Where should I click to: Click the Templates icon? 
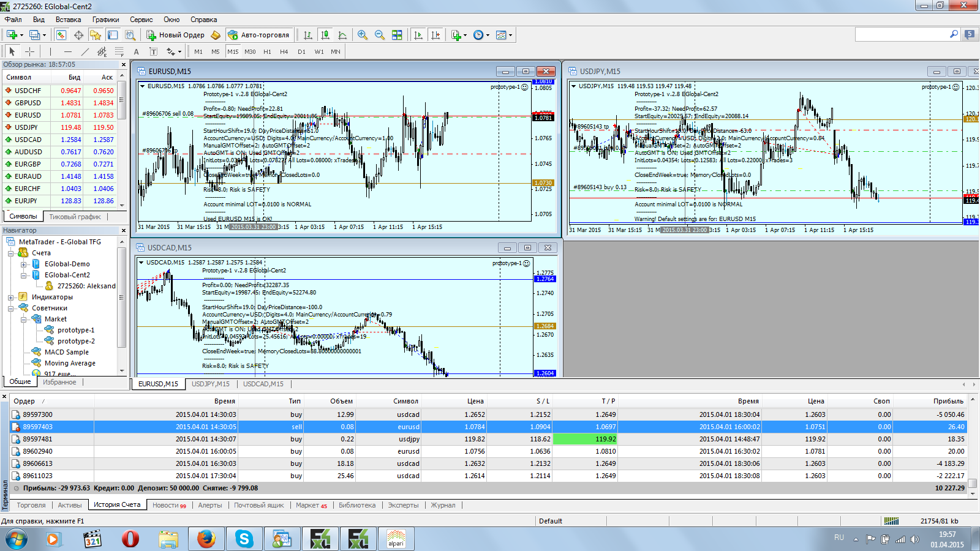point(501,35)
